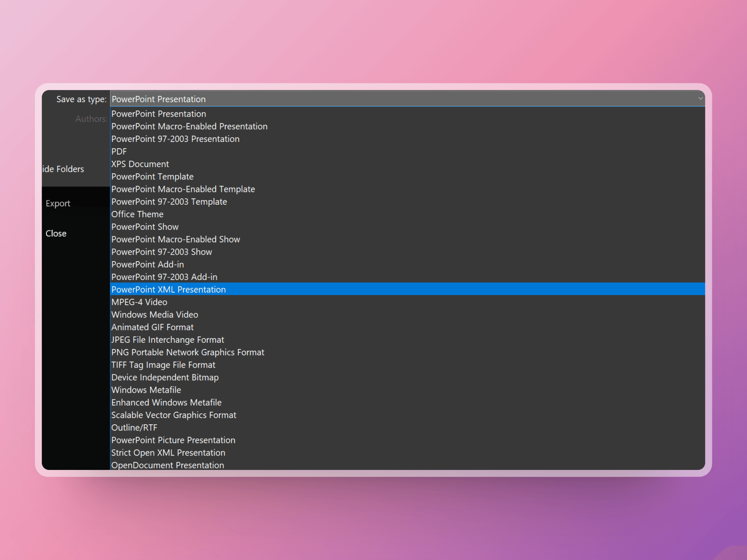Click the Hide Folders button

point(63,169)
